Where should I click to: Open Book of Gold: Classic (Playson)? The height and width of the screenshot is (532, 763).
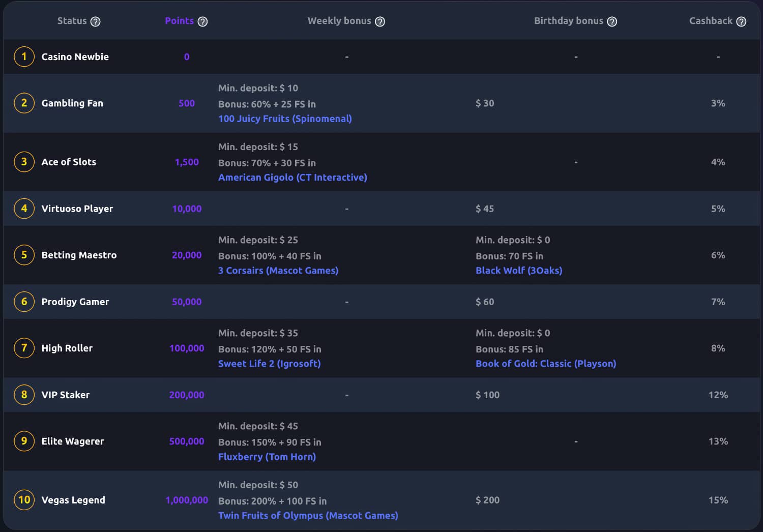coord(545,364)
